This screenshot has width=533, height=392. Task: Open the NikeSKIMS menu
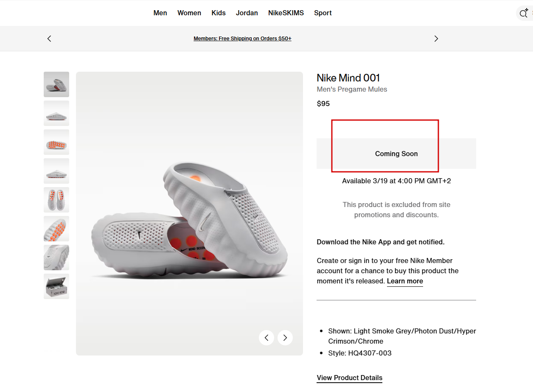tap(286, 13)
